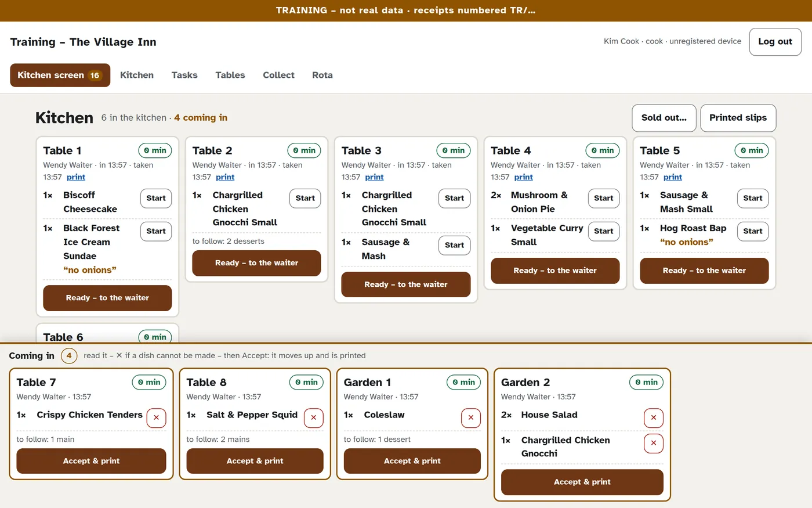Print the Table 1 slip
Screen dimensions: 812x508
coord(76,177)
